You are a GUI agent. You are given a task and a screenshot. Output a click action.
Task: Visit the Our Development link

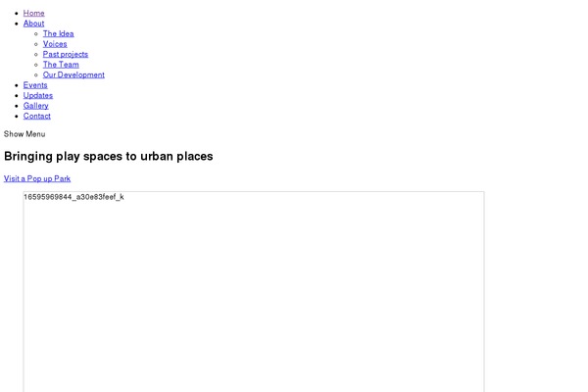coord(73,74)
